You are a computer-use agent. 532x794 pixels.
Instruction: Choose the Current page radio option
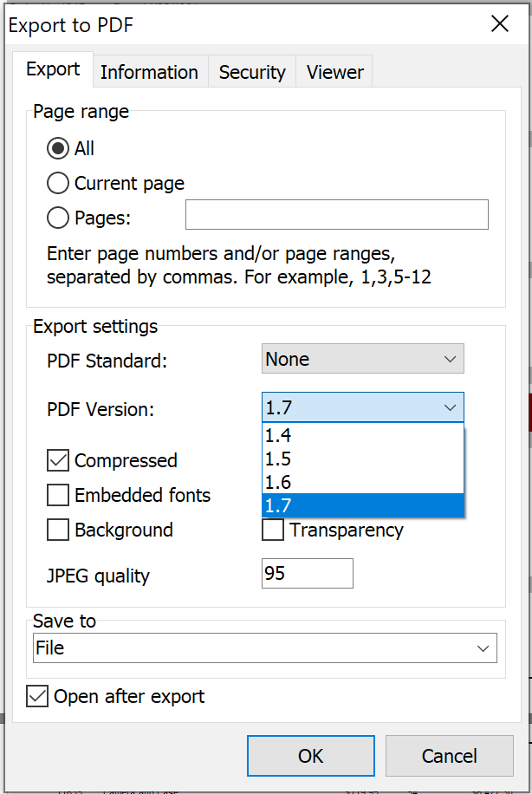[x=58, y=183]
